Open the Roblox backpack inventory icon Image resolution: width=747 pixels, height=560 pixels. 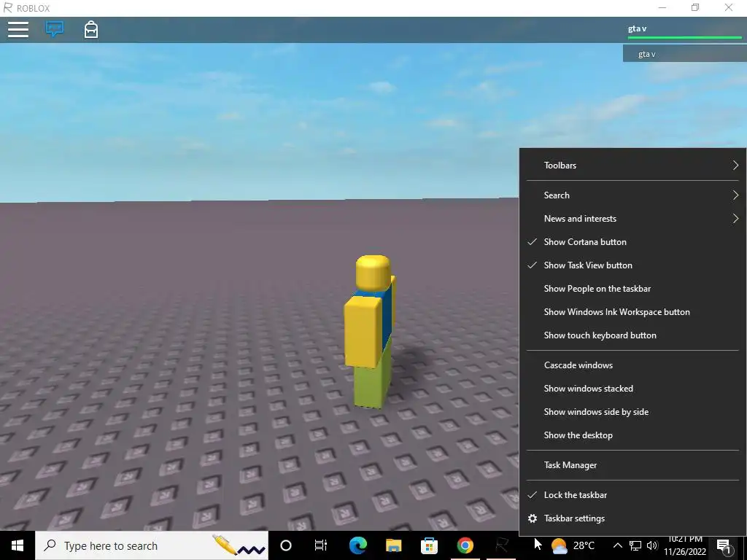(x=91, y=29)
